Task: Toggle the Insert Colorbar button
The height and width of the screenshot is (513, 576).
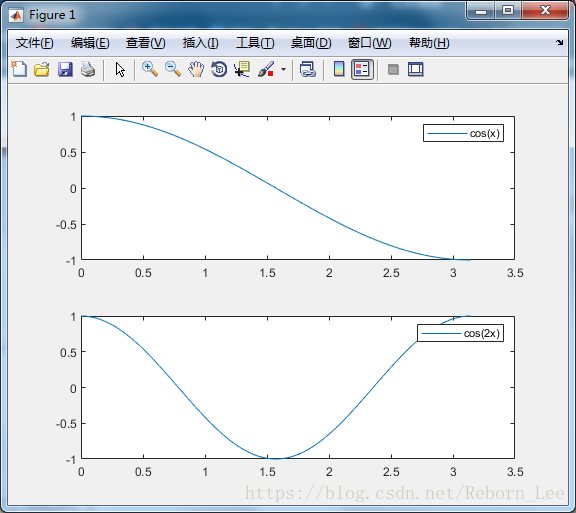Action: (x=339, y=69)
